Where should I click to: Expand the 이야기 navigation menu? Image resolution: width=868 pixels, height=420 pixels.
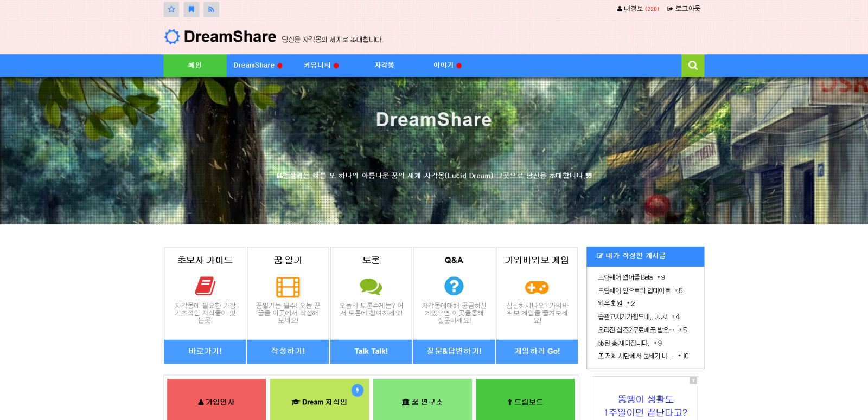point(447,66)
